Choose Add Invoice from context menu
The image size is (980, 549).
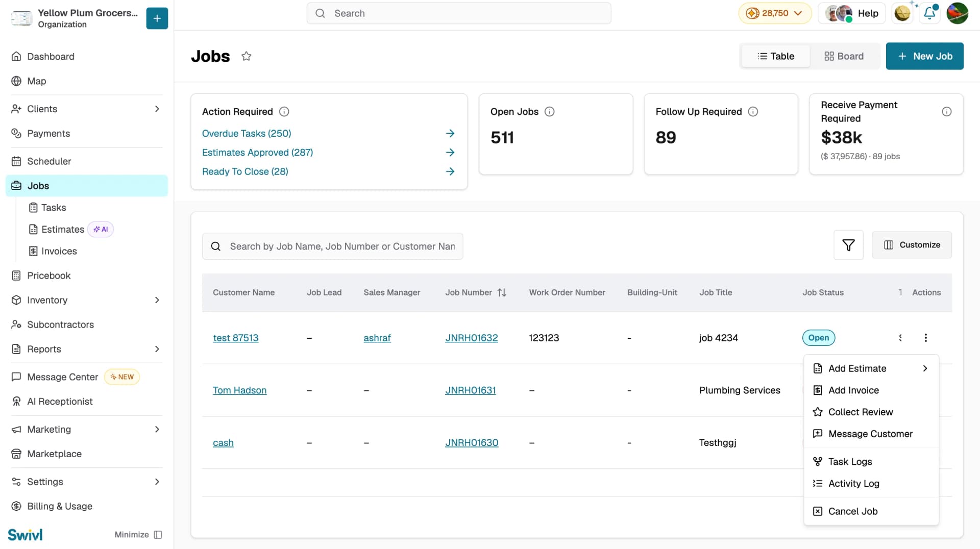(x=871, y=390)
